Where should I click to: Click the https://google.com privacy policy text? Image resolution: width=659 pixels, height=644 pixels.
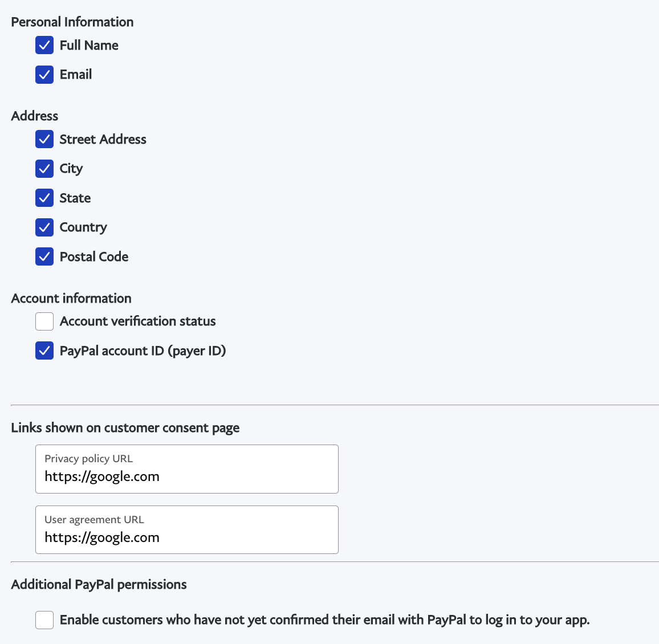pyautogui.click(x=102, y=476)
